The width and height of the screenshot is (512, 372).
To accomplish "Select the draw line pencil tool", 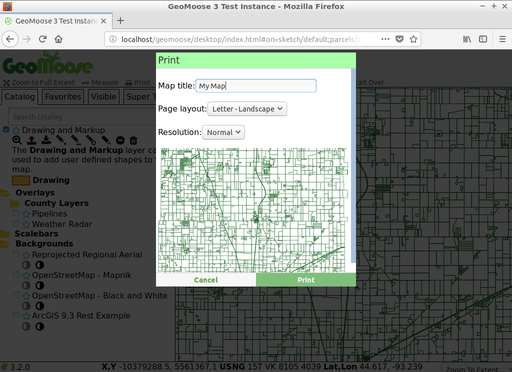I will point(76,140).
